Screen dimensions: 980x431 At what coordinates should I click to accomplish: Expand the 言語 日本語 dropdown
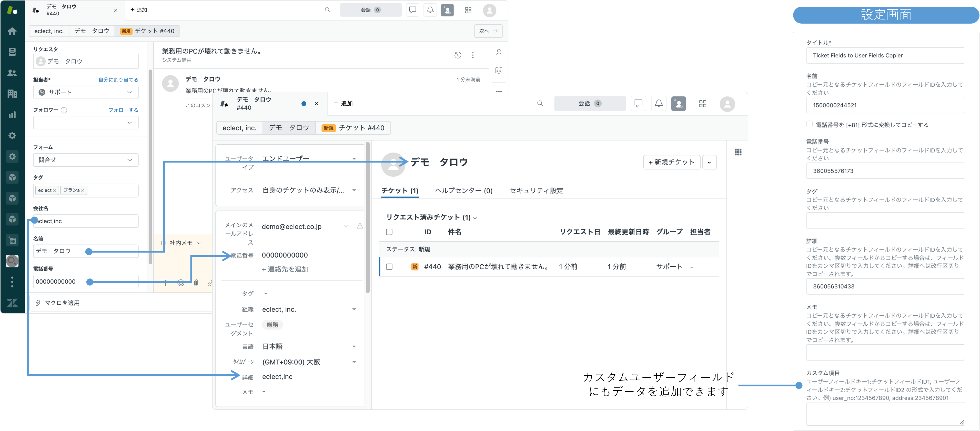pos(354,347)
